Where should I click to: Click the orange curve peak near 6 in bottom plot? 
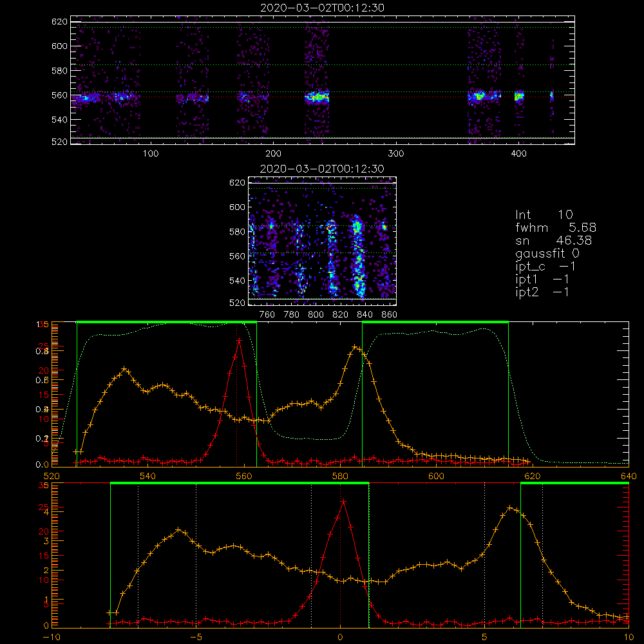click(x=509, y=507)
